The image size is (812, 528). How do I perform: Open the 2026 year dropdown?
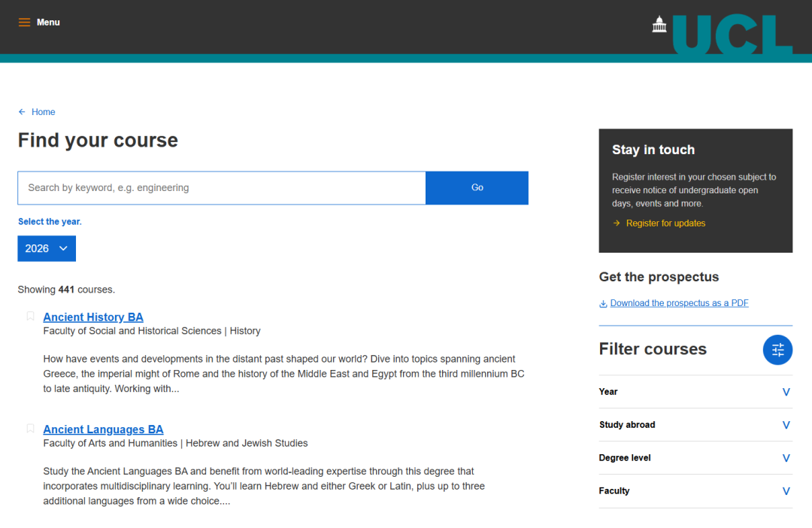coord(47,248)
